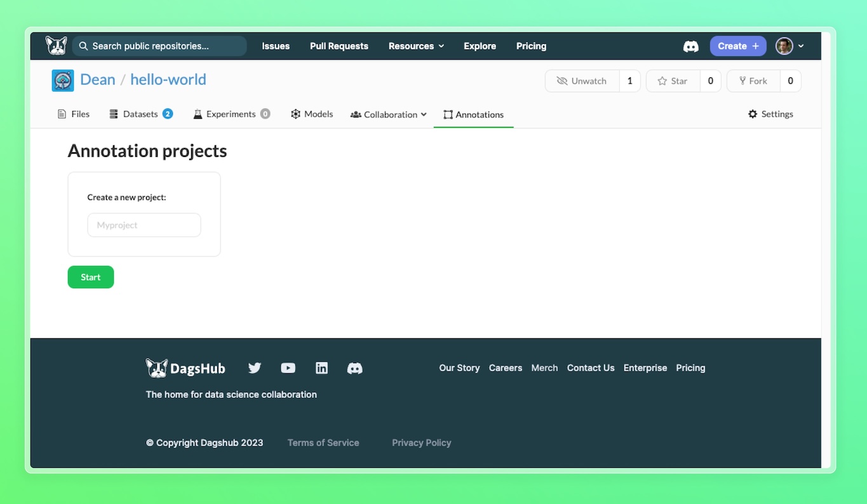Star the hello-world repository

click(x=673, y=81)
